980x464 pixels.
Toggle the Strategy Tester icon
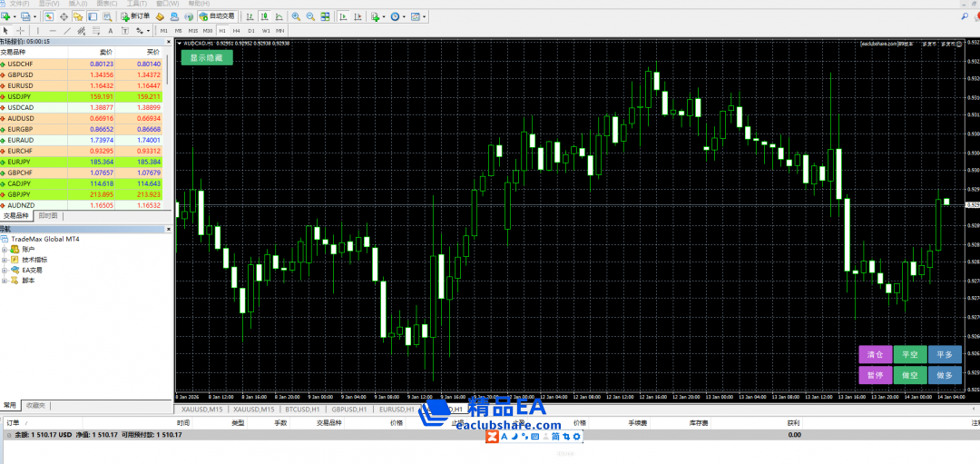107,16
